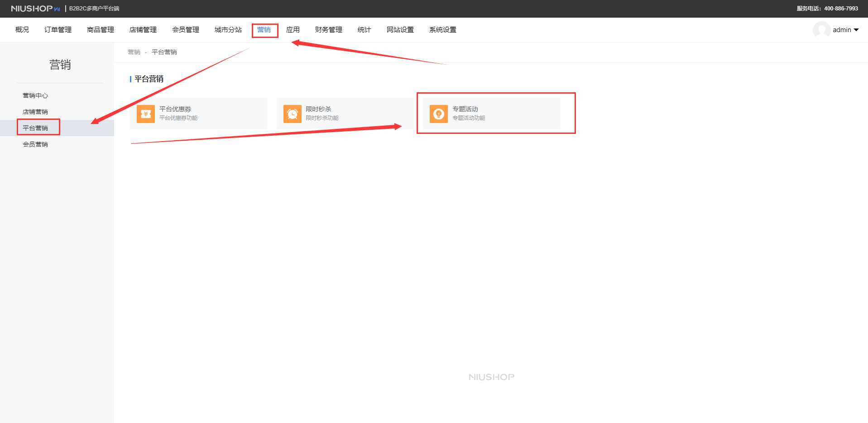Click the 营销 sidebar title
Screen dimensions: 868x423
[60, 65]
